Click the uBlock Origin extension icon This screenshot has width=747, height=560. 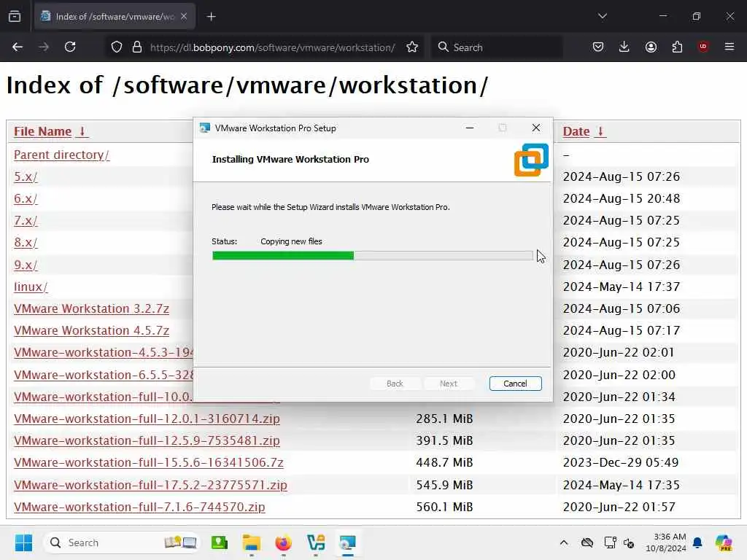tap(703, 47)
